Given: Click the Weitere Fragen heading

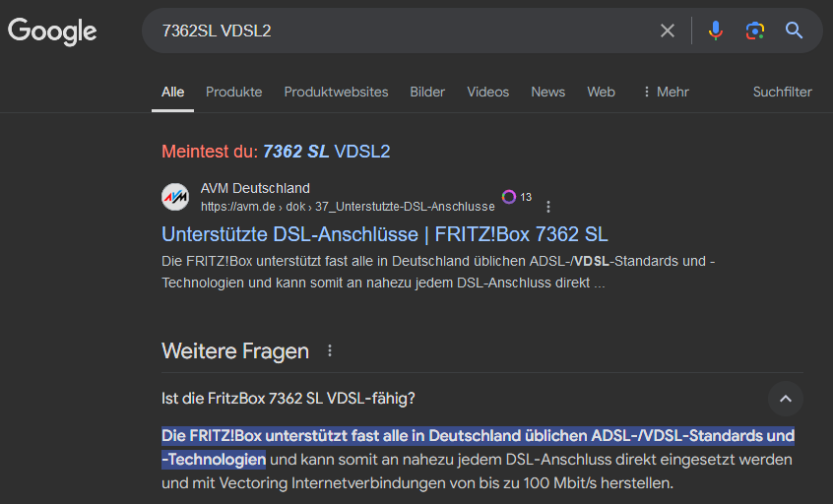Looking at the screenshot, I should pyautogui.click(x=234, y=351).
